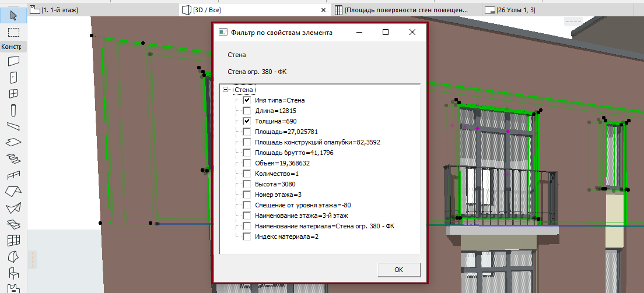Uncheck the Имя типа=Стена checkbox
The width and height of the screenshot is (644, 293).
(247, 100)
